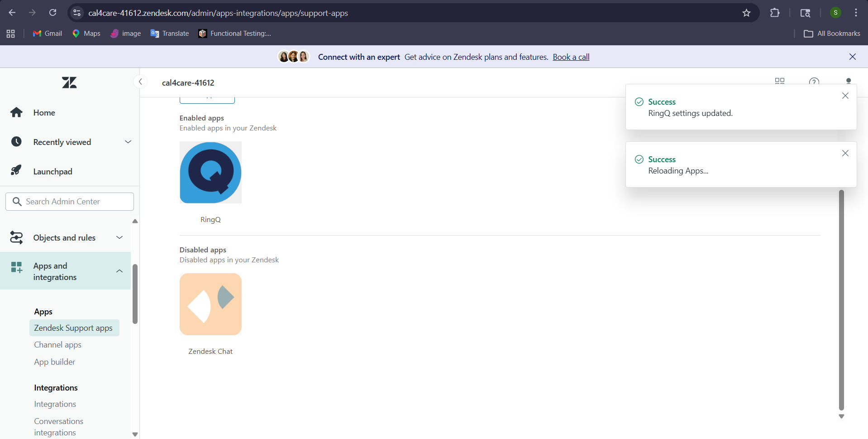This screenshot has height=439, width=868.
Task: Open the image bookmark
Action: tap(126, 34)
